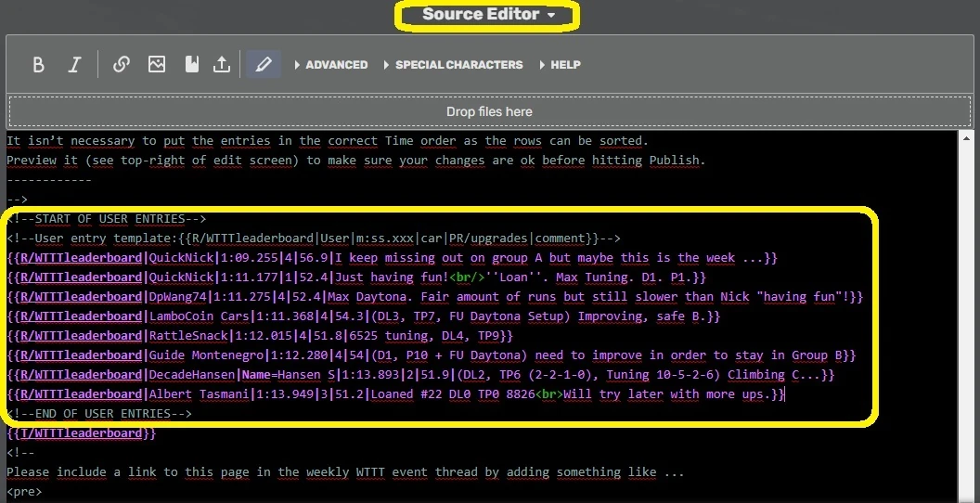The width and height of the screenshot is (980, 503).
Task: Toggle the syntax highlighting pencil
Action: pyautogui.click(x=264, y=64)
